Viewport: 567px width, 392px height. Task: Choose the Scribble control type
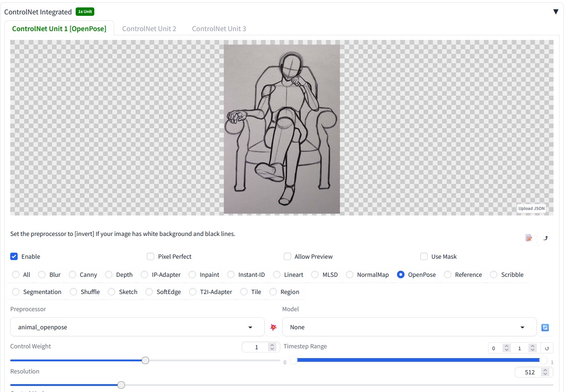point(494,274)
